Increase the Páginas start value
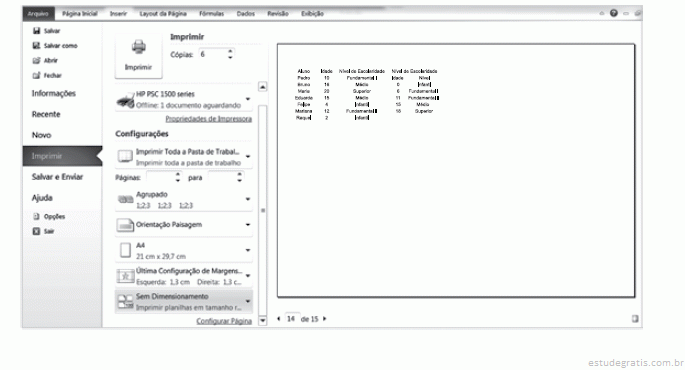Viewport: 685px width, 370px height. 178,174
